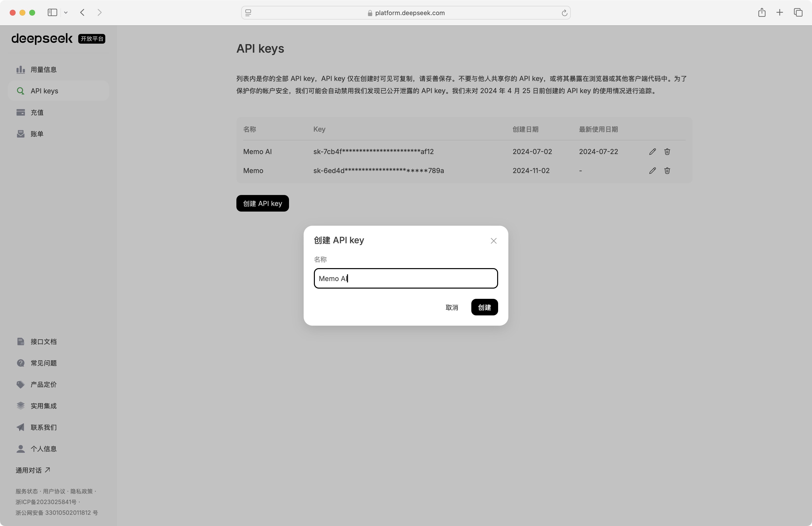Open 常见问题 FAQ page
The height and width of the screenshot is (526, 812).
[58, 363]
